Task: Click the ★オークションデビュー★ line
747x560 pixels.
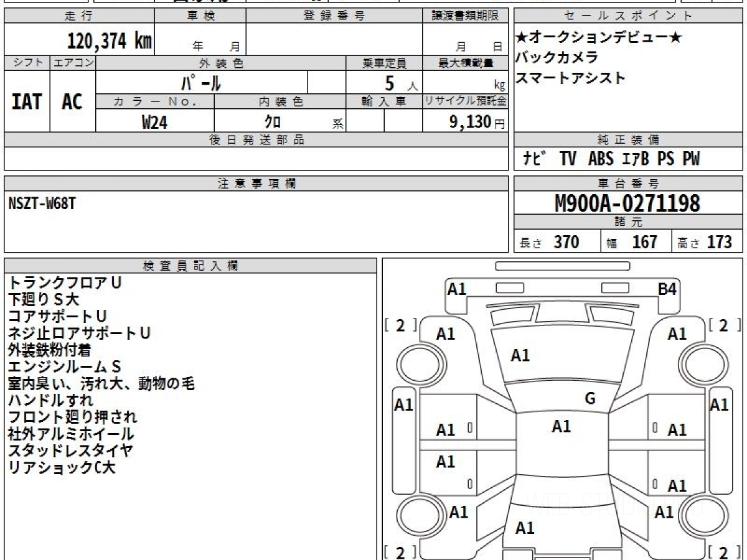Action: pos(599,38)
